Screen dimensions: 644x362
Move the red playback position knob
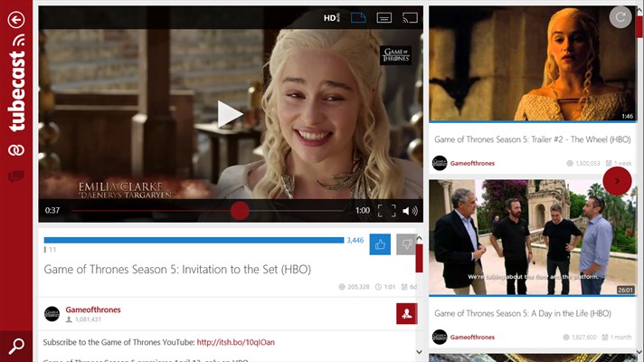240,210
